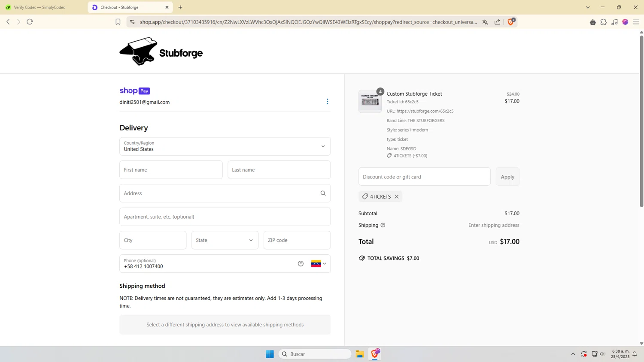Click the translate page icon
This screenshot has width=644, height=362.
coord(485,22)
